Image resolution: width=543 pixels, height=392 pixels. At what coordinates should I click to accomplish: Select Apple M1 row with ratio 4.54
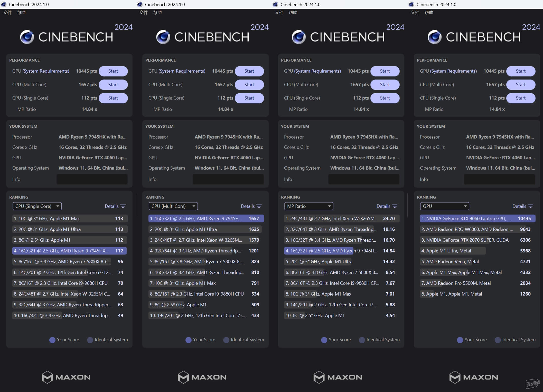pos(342,316)
